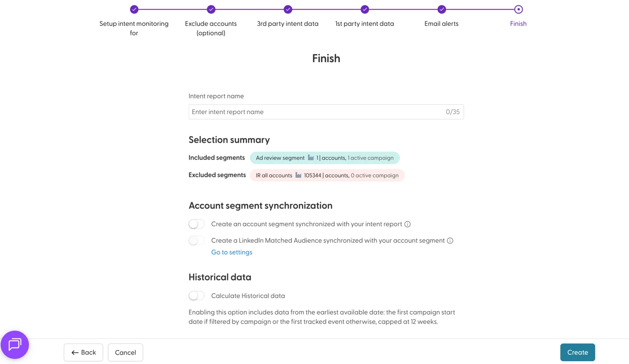Viewport: 629px width, 364px height.
Task: Go back with the Back button
Action: click(84, 352)
